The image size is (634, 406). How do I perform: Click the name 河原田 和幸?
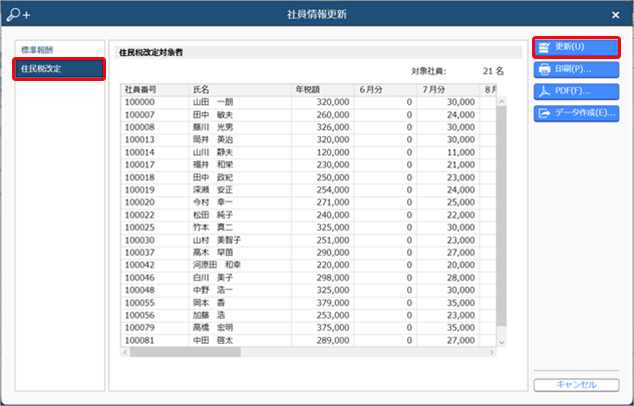point(217,265)
